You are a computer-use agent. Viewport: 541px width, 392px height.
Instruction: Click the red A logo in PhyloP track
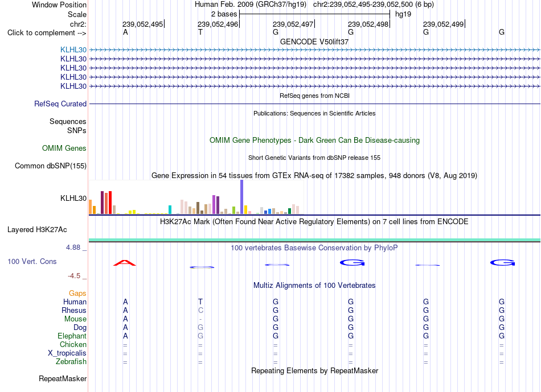click(x=125, y=263)
